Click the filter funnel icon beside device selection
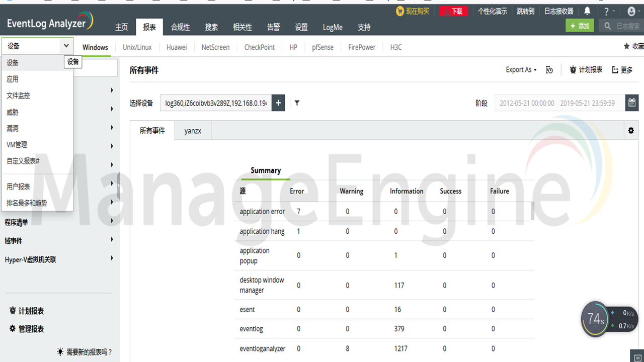644x362 pixels. pos(297,103)
